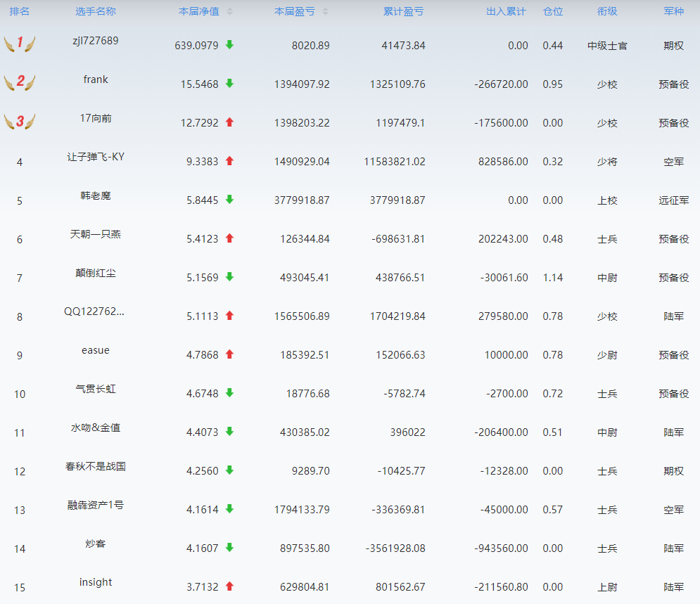The height and width of the screenshot is (604, 700).
Task: Click green down arrow beside 5.1569
Action: [229, 277]
